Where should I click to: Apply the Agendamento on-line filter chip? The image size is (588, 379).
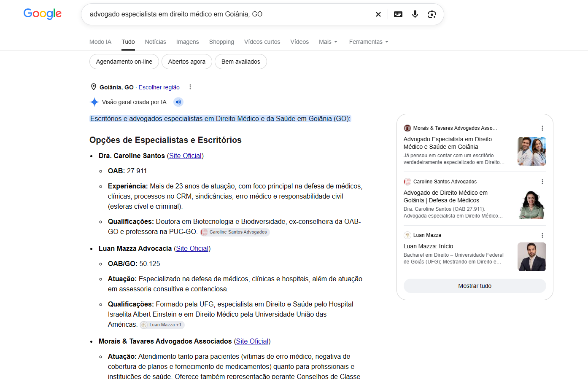tap(124, 62)
